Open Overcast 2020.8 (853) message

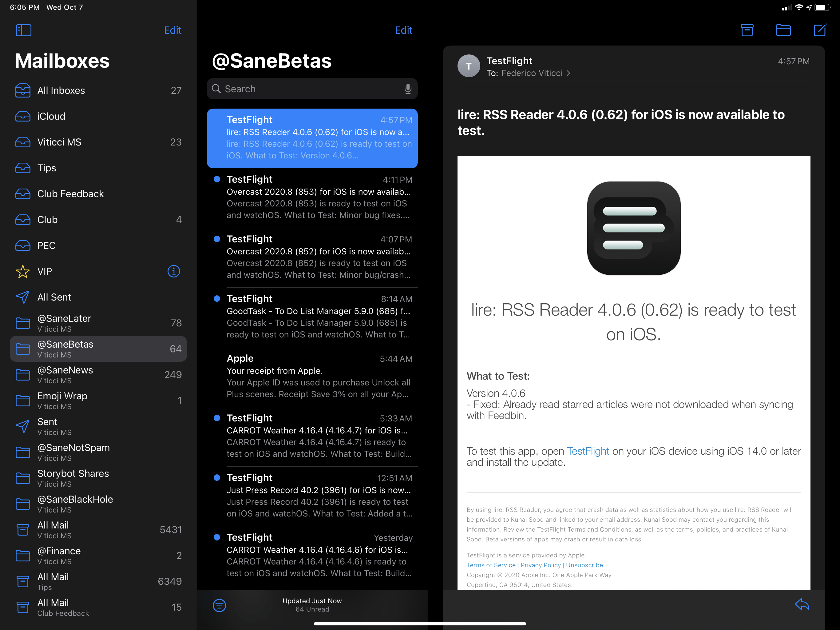pyautogui.click(x=312, y=198)
